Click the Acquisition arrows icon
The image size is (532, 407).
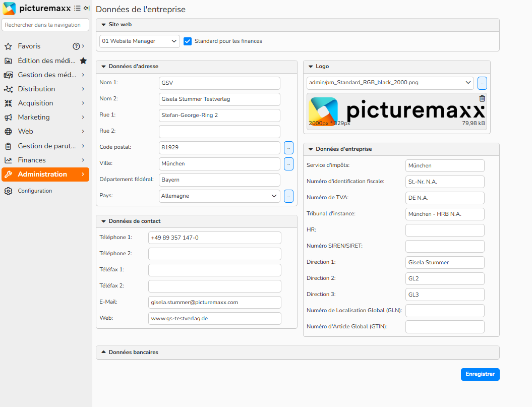click(x=9, y=103)
